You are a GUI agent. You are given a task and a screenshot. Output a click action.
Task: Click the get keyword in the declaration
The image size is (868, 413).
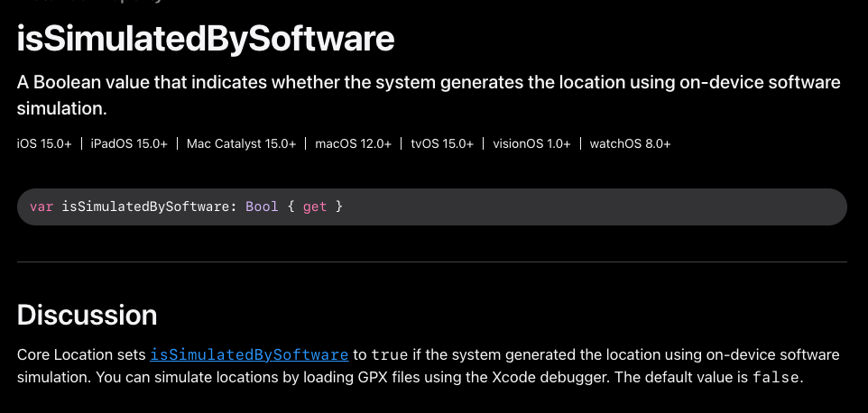[315, 207]
